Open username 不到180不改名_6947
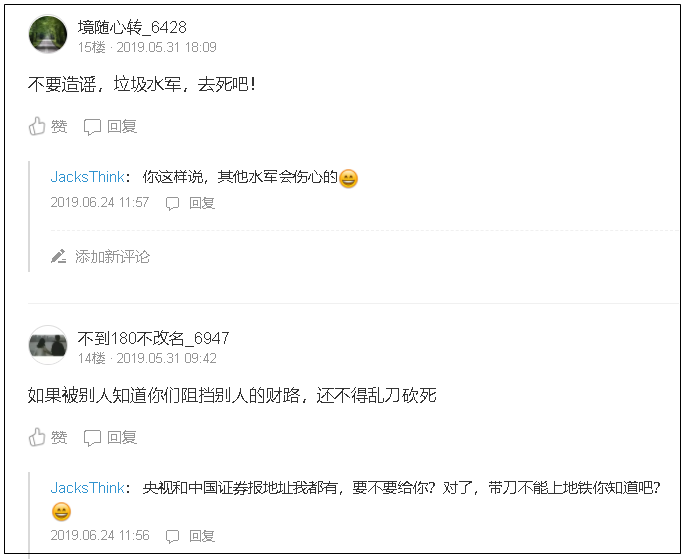 point(153,338)
